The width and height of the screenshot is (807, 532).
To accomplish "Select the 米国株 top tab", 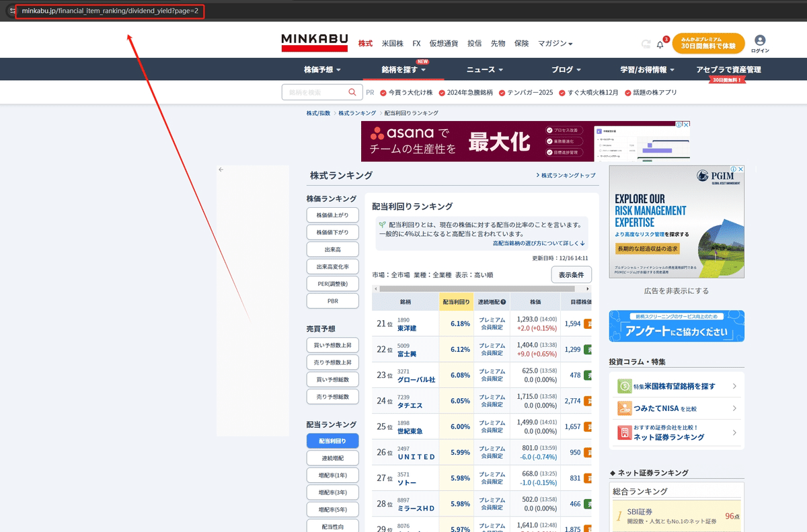I will 392,43.
